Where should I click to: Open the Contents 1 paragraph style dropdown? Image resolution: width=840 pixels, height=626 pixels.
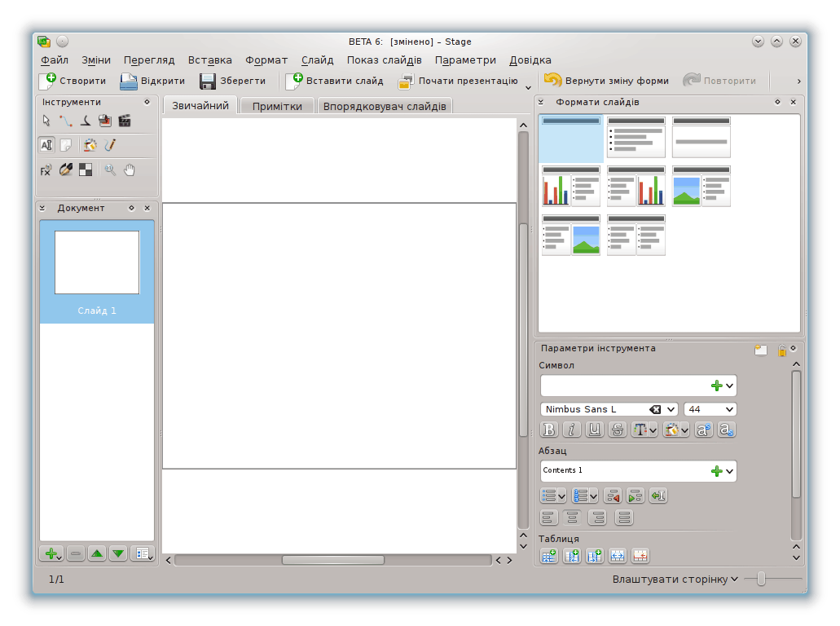(729, 470)
